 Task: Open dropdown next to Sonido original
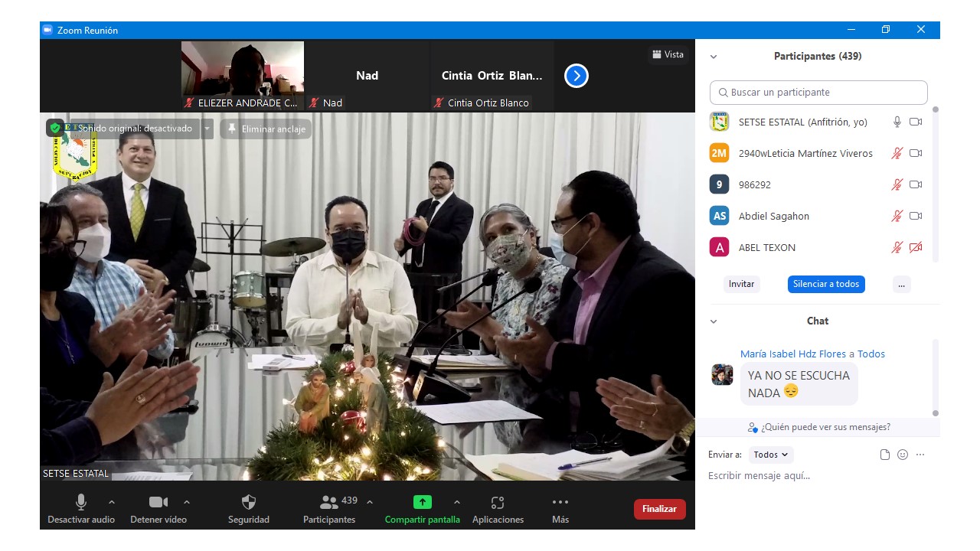tap(207, 129)
